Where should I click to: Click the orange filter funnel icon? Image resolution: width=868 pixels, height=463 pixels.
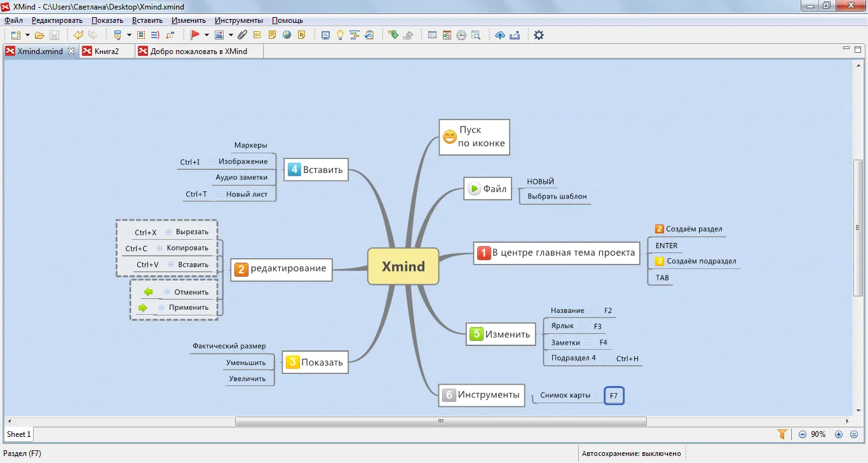[x=782, y=434]
